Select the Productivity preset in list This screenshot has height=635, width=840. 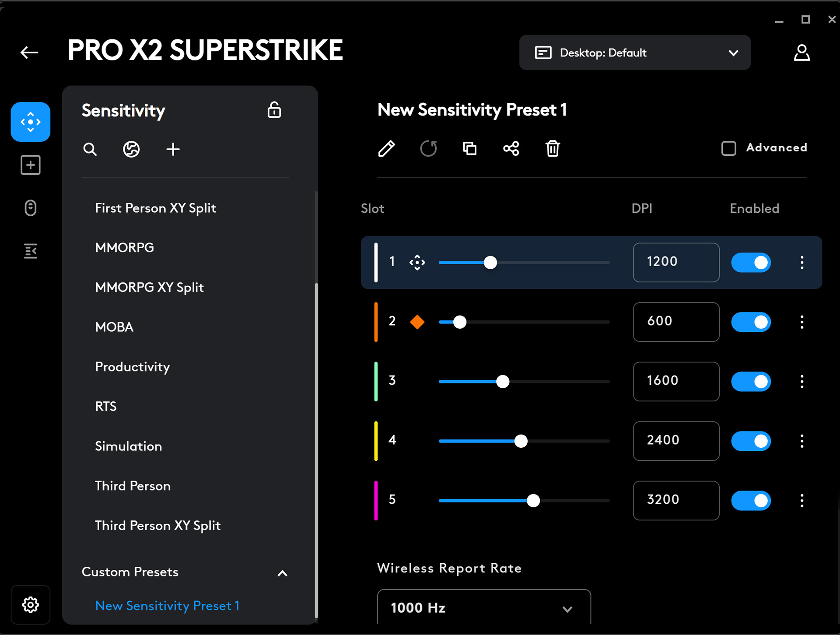pyautogui.click(x=132, y=367)
